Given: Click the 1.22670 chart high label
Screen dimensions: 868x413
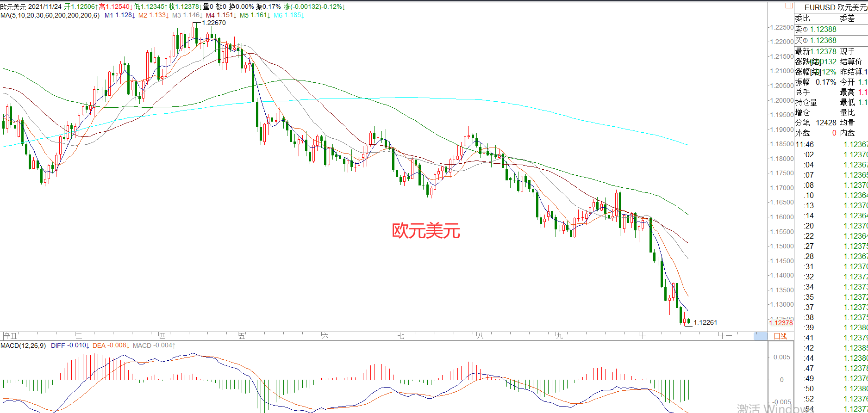Looking at the screenshot, I should click(214, 23).
